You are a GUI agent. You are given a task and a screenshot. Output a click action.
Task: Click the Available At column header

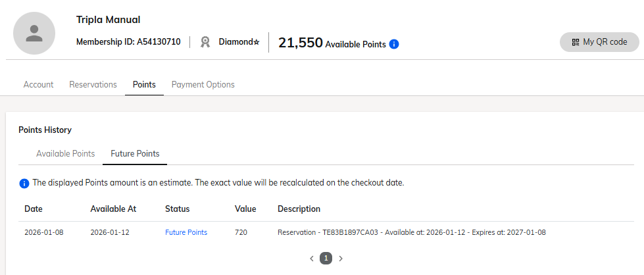pos(113,209)
